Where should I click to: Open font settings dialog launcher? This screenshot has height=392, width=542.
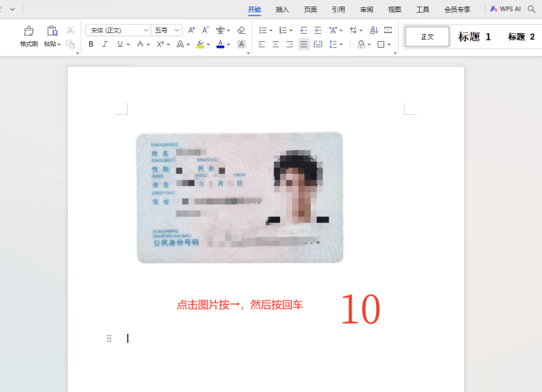[248, 53]
